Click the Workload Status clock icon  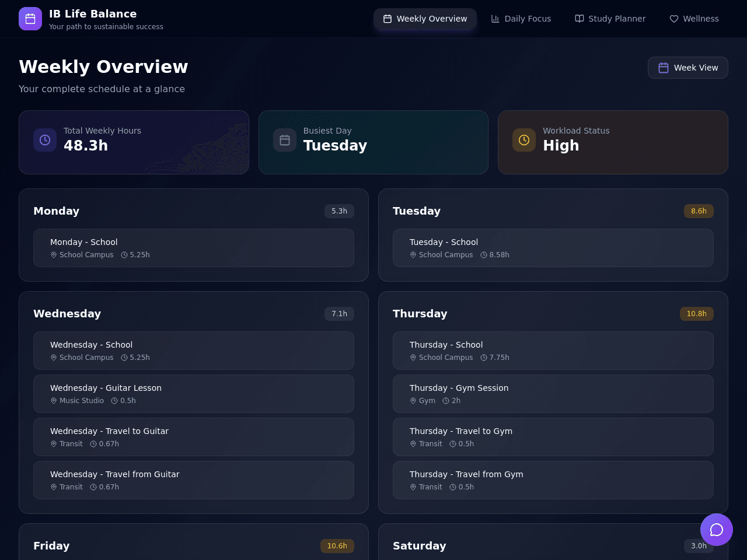(x=524, y=140)
